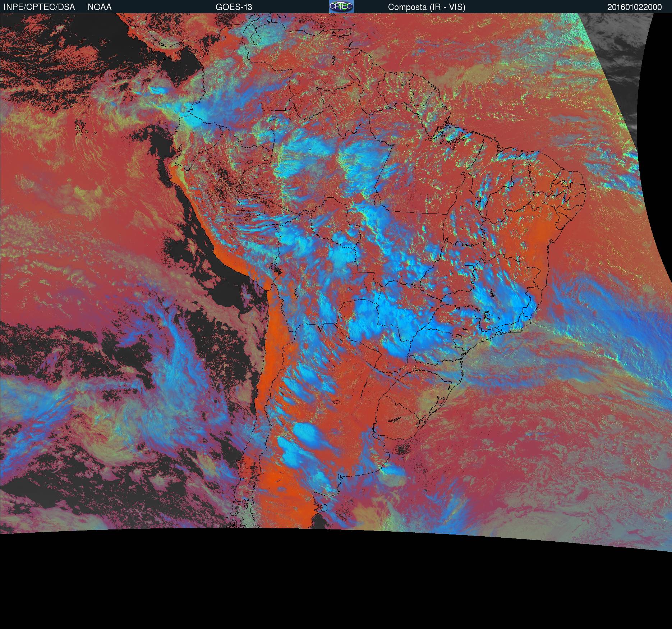Click the NOAA text in header
Image resolution: width=672 pixels, height=629 pixels.
100,7
